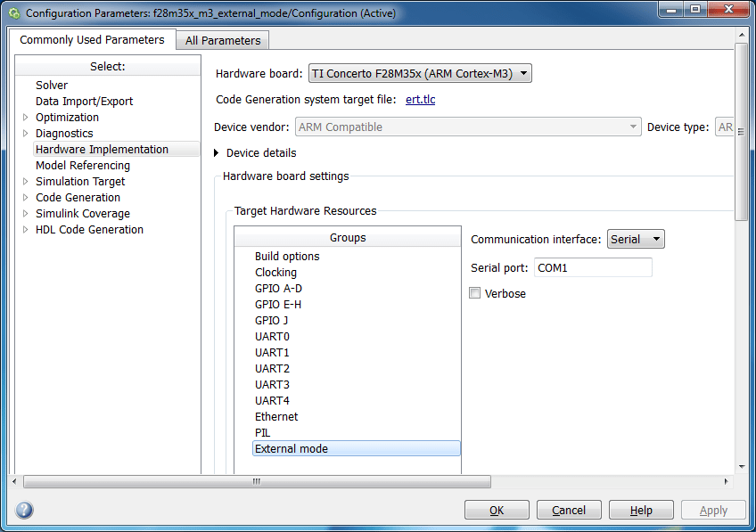This screenshot has height=532, width=756.
Task: Click the OK button
Action: (x=497, y=511)
